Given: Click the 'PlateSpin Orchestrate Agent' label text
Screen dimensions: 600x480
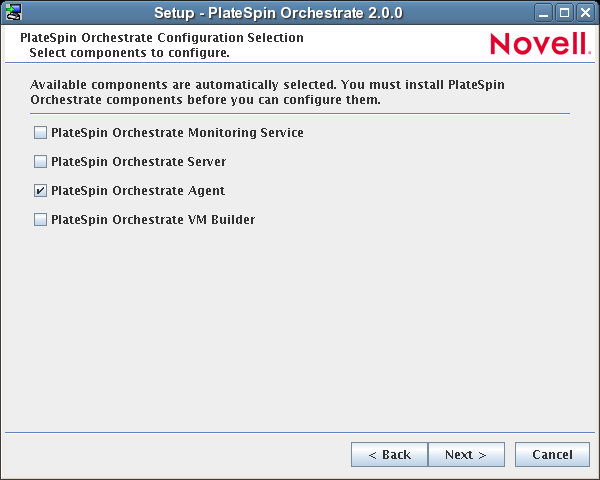Looking at the screenshot, I should [138, 190].
